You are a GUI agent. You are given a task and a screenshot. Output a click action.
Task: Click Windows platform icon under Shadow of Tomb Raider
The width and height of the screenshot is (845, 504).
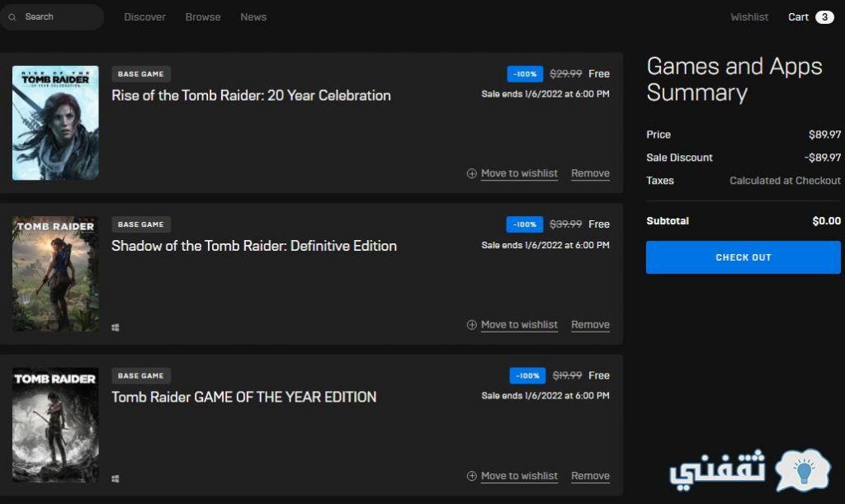tap(116, 327)
